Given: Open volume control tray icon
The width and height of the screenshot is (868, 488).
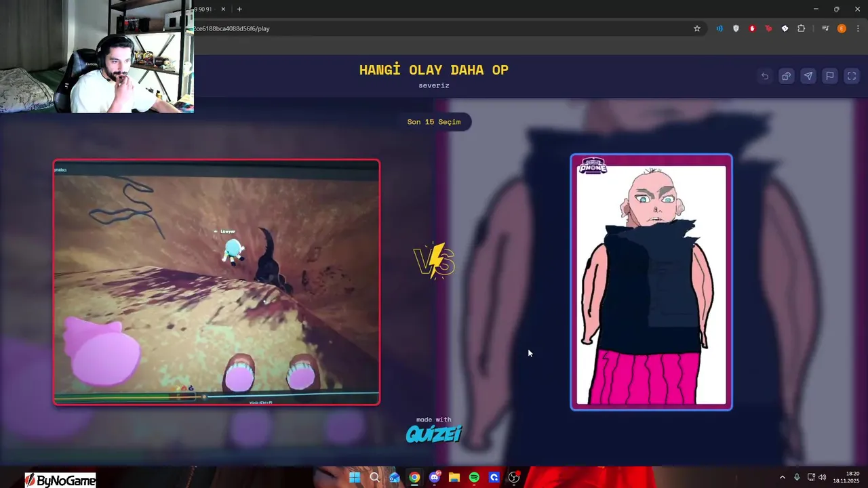Looking at the screenshot, I should [x=823, y=477].
